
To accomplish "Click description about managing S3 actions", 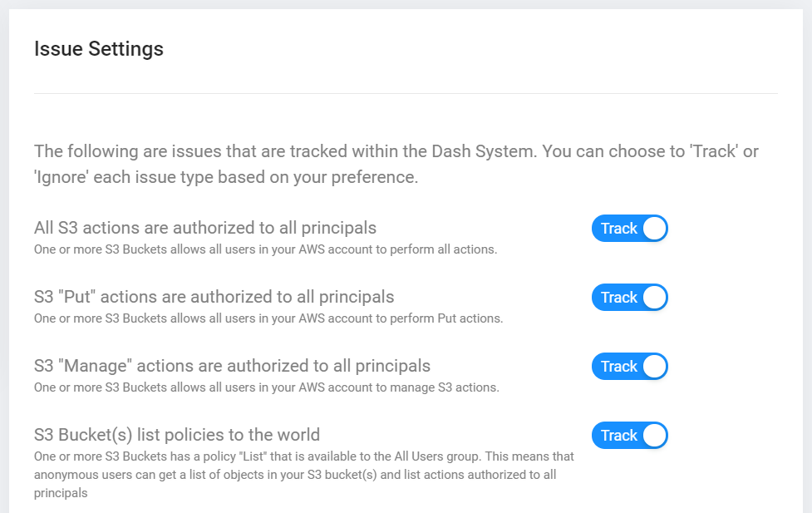I will tap(266, 387).
